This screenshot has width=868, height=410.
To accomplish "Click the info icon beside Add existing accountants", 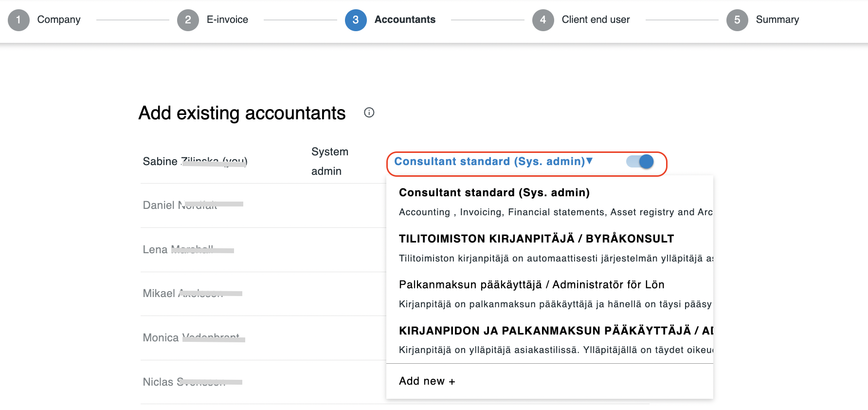I will point(369,112).
